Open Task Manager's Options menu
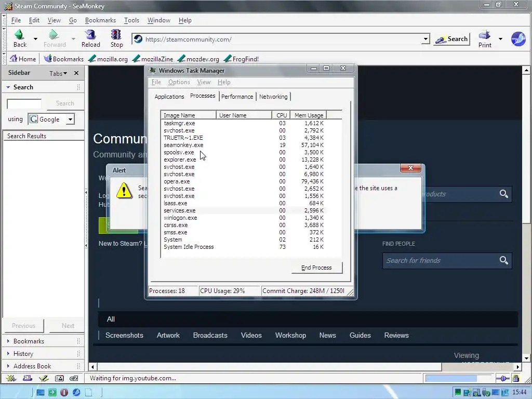Viewport: 532px width, 399px height. 179,82
